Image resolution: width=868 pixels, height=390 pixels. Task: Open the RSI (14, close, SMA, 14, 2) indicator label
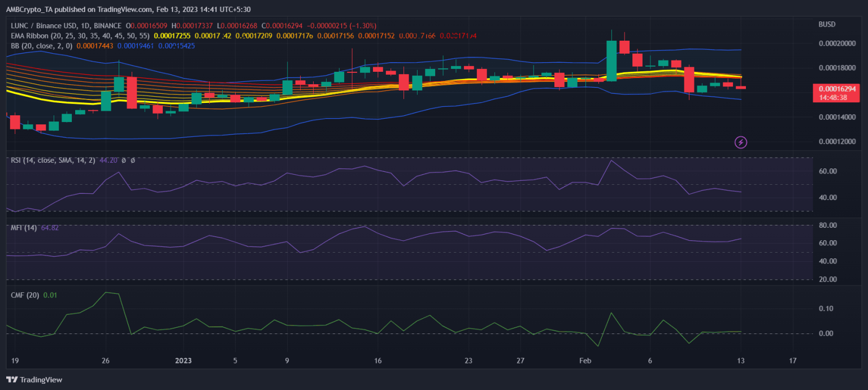[x=54, y=161]
